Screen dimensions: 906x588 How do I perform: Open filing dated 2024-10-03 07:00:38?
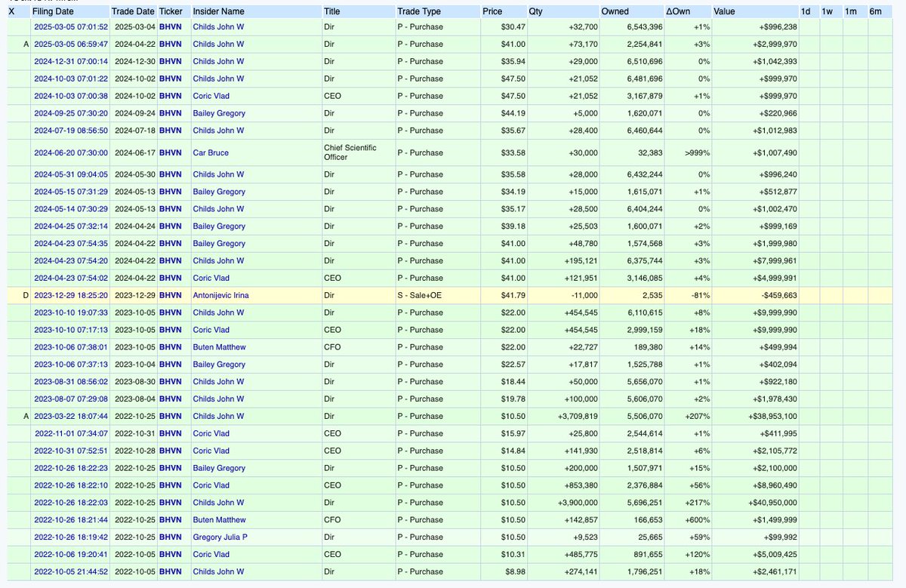[x=71, y=96]
